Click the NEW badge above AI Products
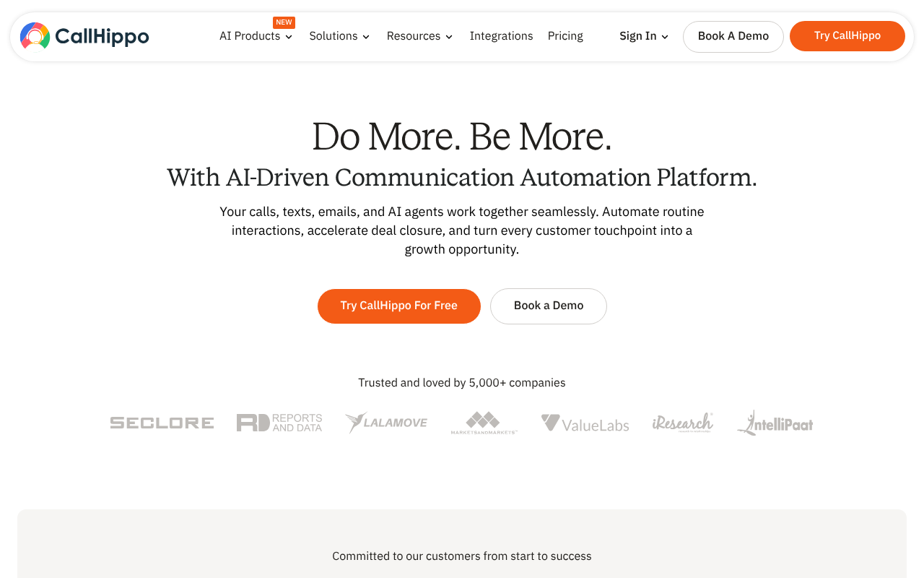Viewport: 924px width, 578px height. pyautogui.click(x=284, y=22)
